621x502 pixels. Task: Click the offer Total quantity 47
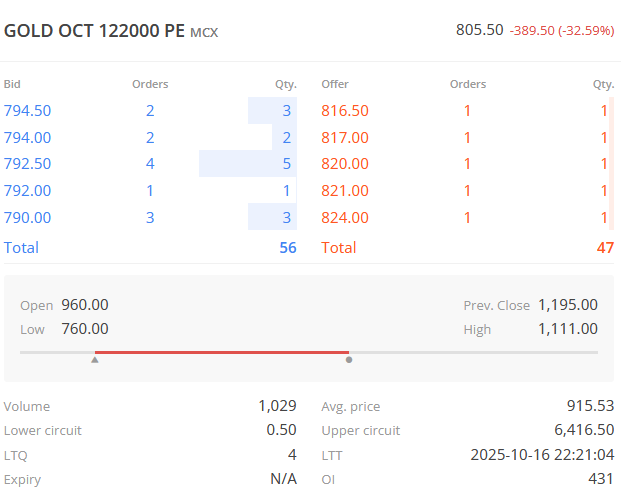tap(605, 247)
